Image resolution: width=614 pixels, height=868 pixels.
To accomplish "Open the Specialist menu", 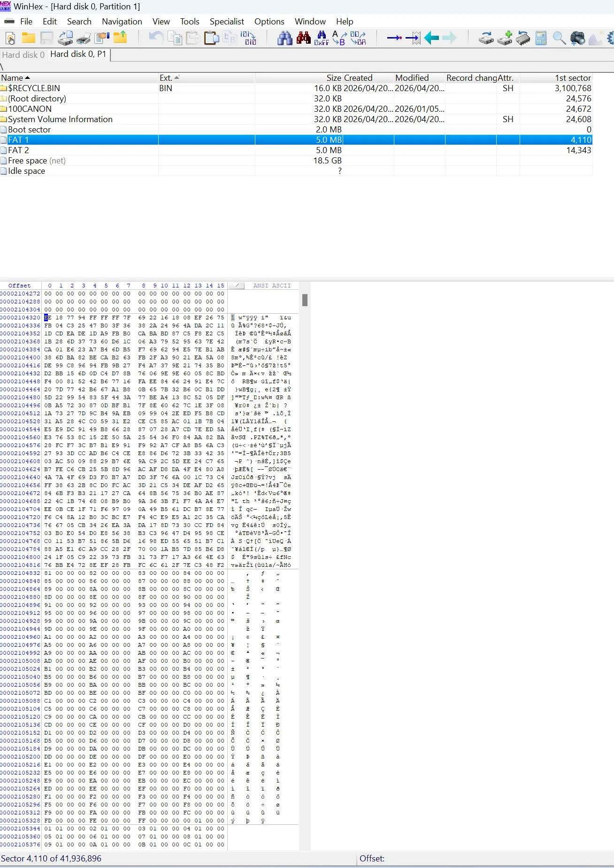I will tap(227, 22).
